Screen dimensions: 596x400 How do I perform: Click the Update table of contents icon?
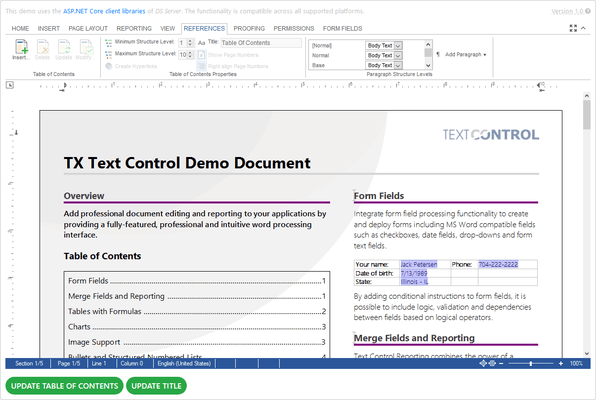pos(63,47)
